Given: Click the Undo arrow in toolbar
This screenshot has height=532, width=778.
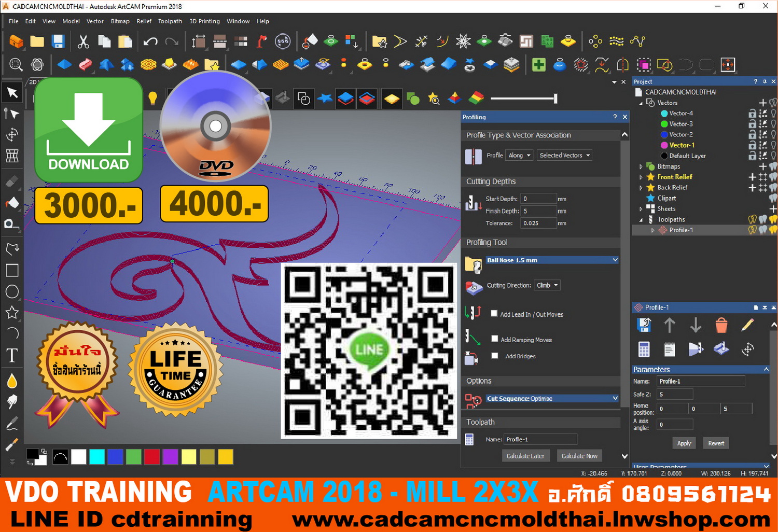Looking at the screenshot, I should [150, 41].
